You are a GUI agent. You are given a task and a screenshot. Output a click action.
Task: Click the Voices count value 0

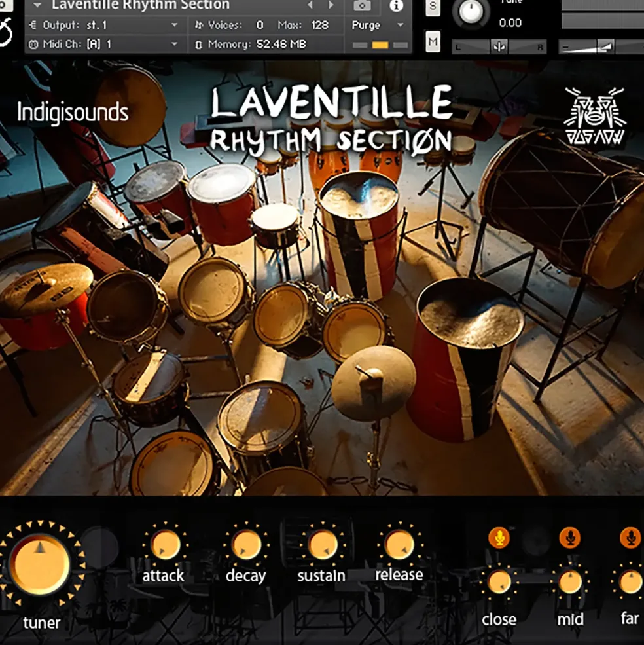259,25
